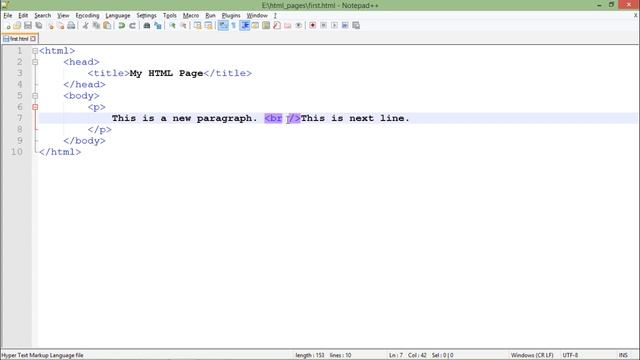Click the Close All toolbar icon
The image size is (640, 360).
click(x=60, y=26)
